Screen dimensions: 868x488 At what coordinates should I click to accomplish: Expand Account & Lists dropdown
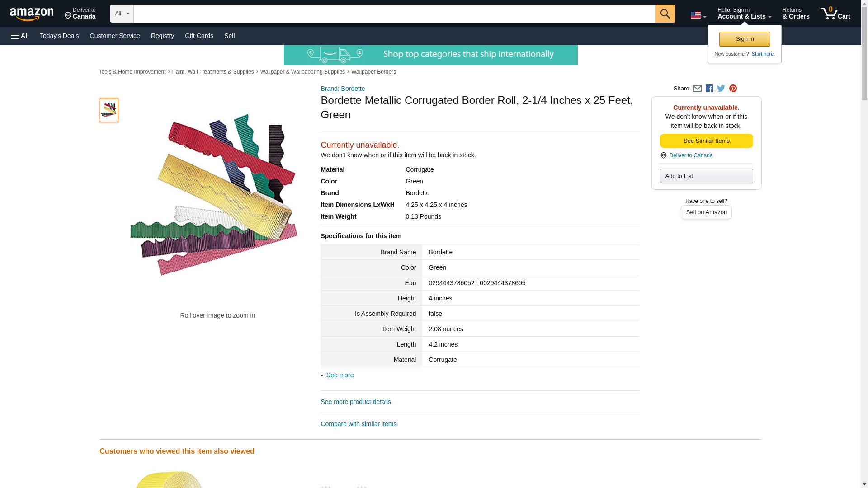coord(744,14)
